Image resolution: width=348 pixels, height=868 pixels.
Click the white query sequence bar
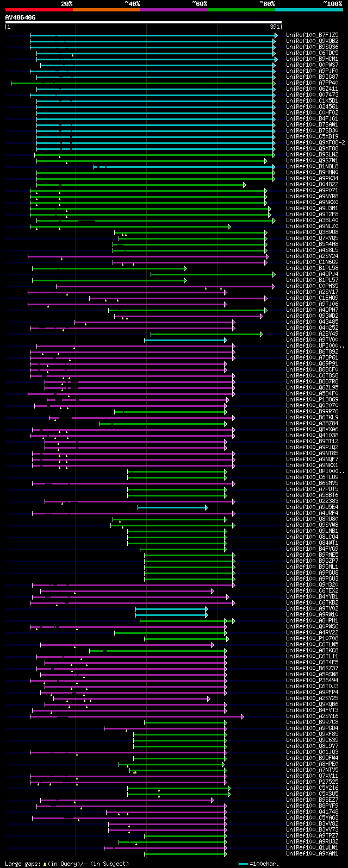[x=144, y=22]
